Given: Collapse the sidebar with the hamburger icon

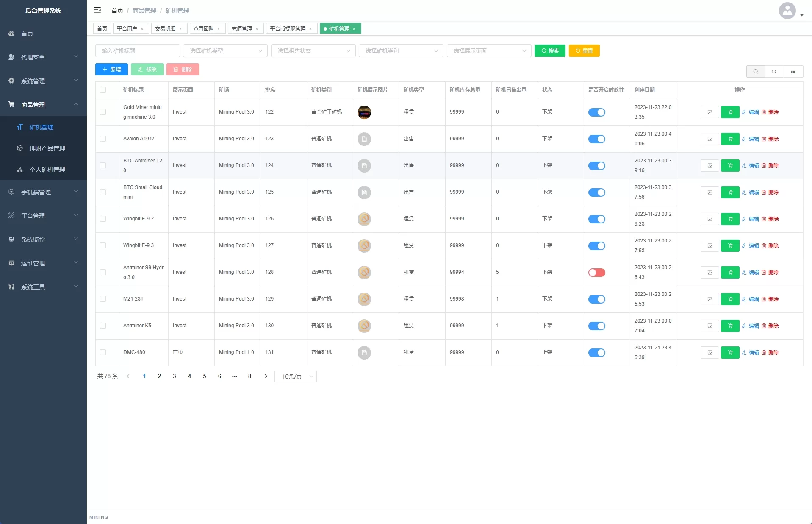Looking at the screenshot, I should pos(97,10).
